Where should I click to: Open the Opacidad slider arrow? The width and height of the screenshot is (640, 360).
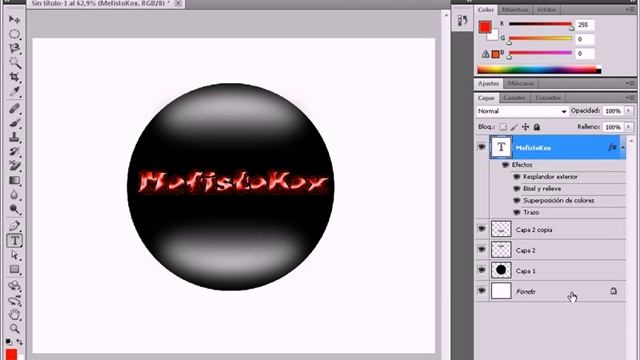(x=629, y=111)
